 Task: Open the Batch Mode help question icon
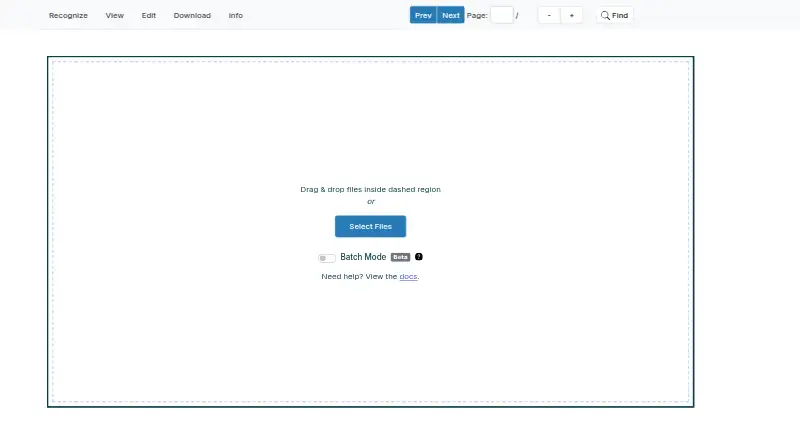[419, 257]
